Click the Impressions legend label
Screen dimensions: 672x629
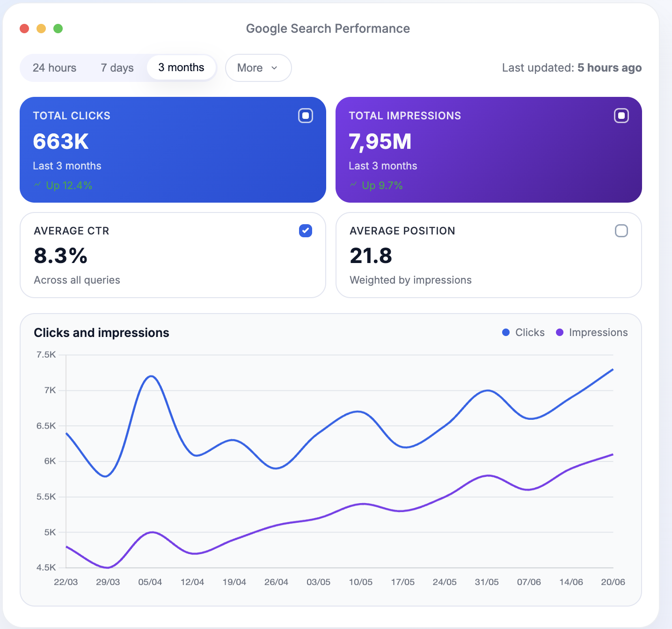click(x=598, y=332)
